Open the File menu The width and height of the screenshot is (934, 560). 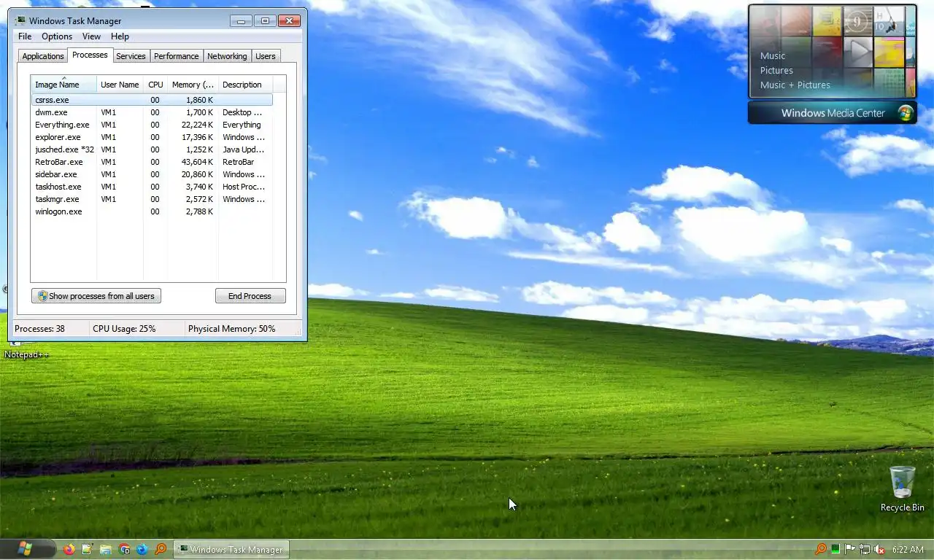pos(25,36)
